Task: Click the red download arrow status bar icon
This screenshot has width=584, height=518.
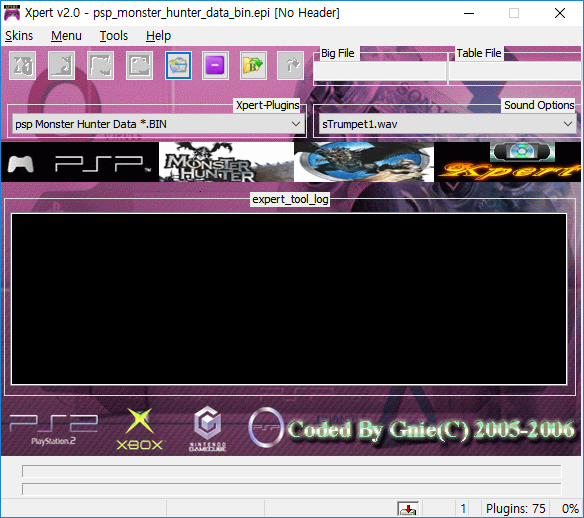Action: click(408, 509)
